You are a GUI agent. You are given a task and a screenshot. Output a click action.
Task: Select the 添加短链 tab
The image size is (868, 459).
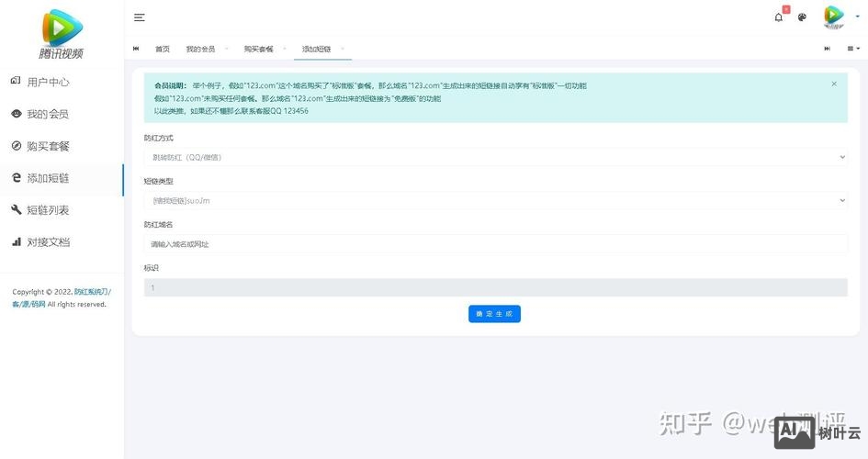(x=317, y=49)
